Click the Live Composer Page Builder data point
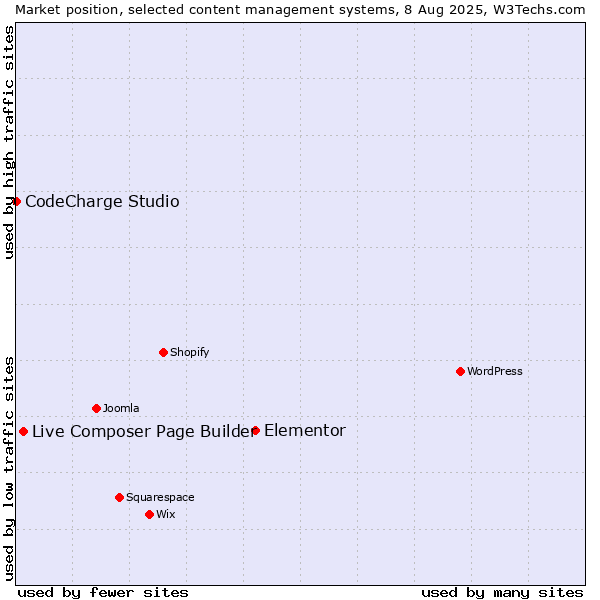The height and width of the screenshot is (600, 600). click(23, 432)
